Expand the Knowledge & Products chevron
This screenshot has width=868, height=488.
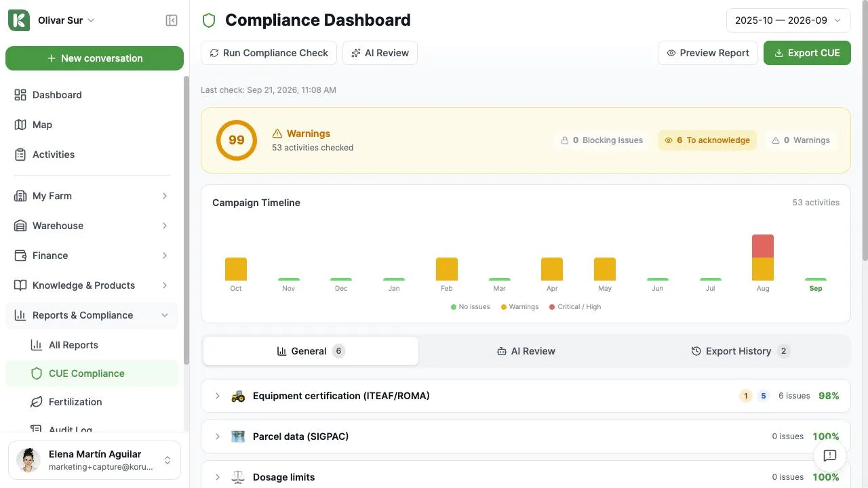coord(165,285)
